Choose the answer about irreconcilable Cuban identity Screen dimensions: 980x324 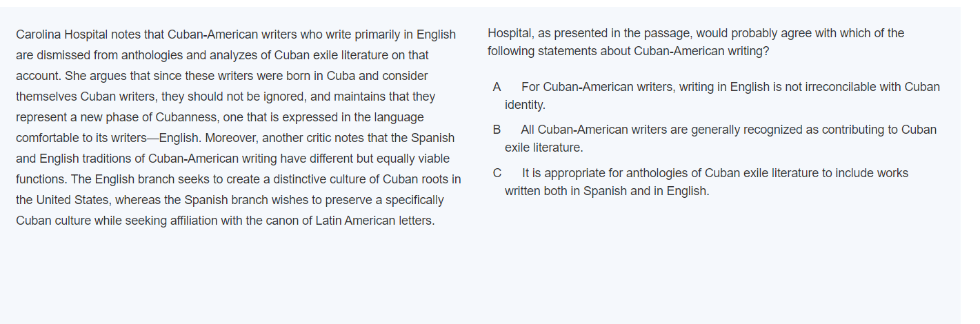[730, 87]
